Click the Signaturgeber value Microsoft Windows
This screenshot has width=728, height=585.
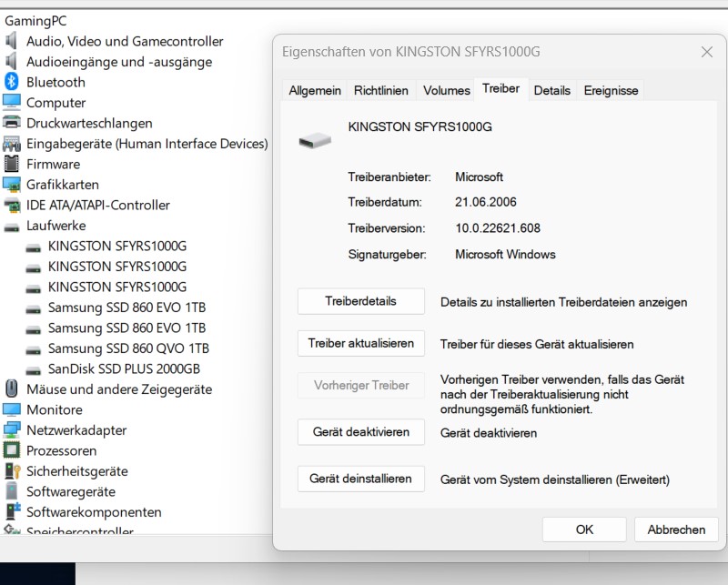tap(505, 255)
